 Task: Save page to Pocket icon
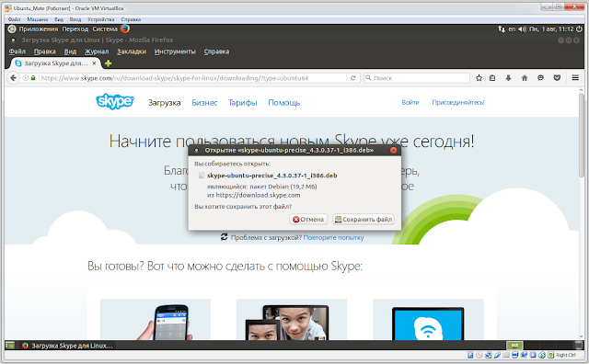point(557,78)
